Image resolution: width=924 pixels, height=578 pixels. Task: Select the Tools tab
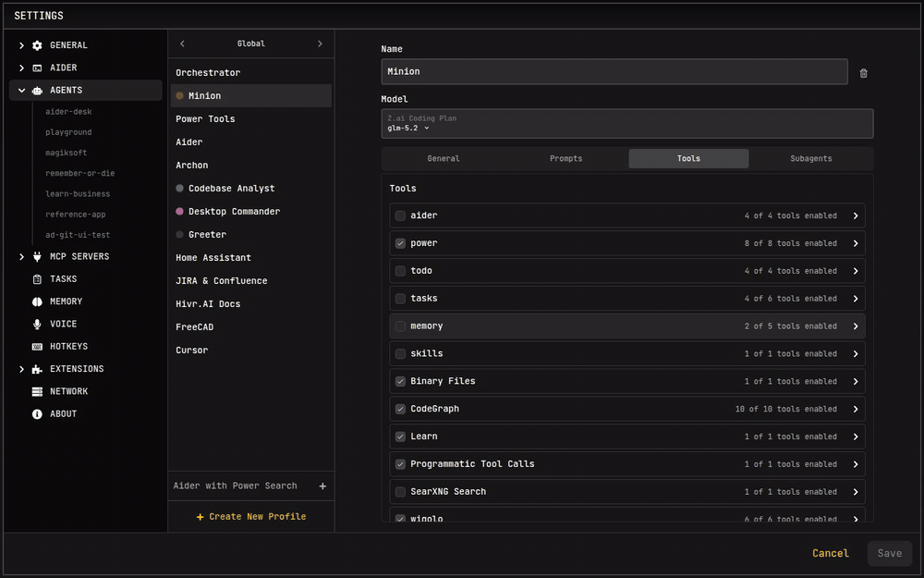tap(688, 159)
